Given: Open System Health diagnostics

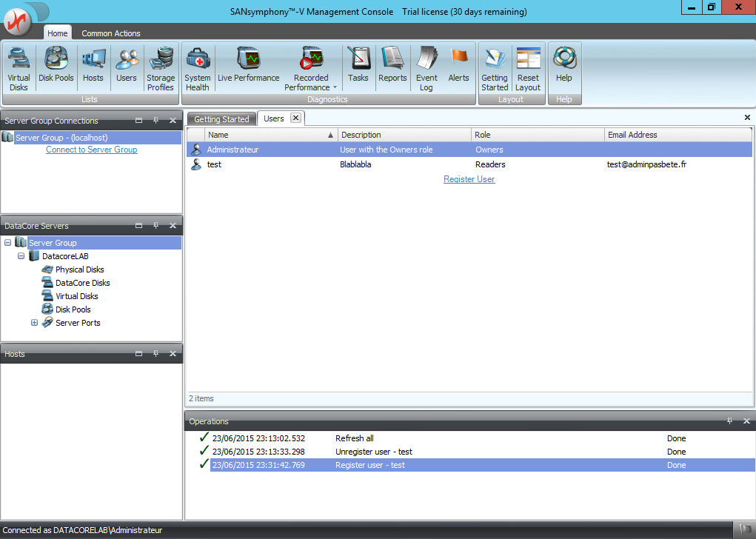Looking at the screenshot, I should 198,68.
